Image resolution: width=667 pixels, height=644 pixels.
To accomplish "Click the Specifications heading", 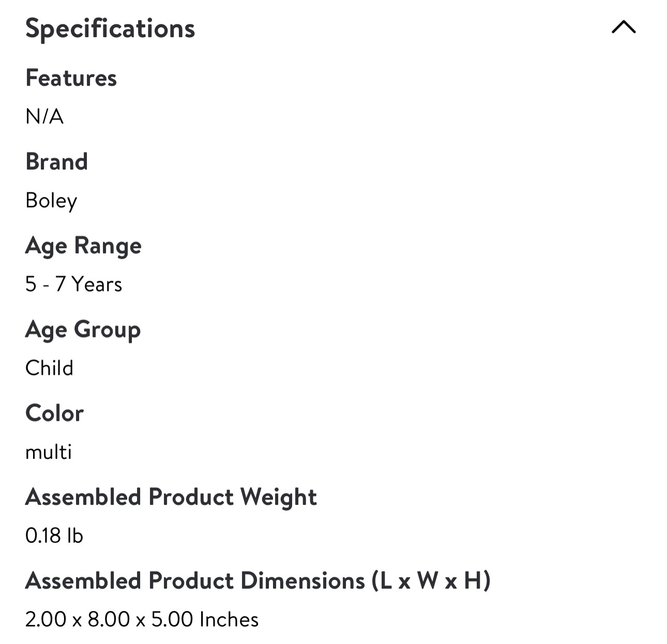I will tap(110, 28).
